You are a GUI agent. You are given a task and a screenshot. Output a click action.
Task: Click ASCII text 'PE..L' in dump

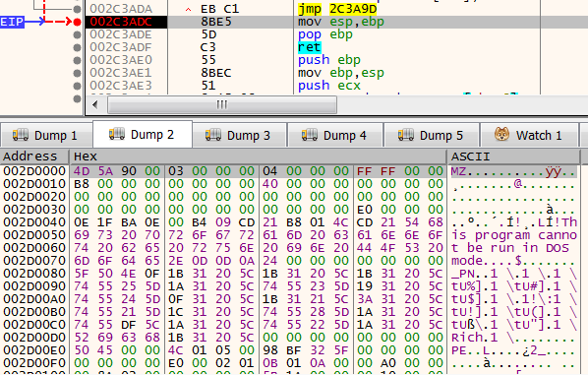point(471,350)
